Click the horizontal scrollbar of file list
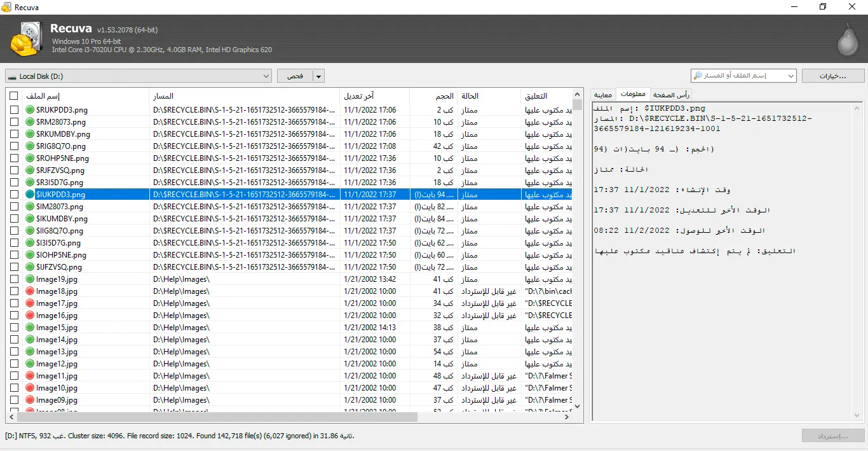The height and width of the screenshot is (451, 868). tap(217, 417)
